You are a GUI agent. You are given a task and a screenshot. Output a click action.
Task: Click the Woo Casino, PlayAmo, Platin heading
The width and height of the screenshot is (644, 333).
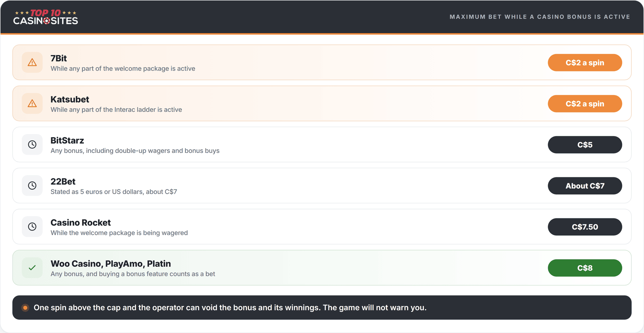point(111,264)
